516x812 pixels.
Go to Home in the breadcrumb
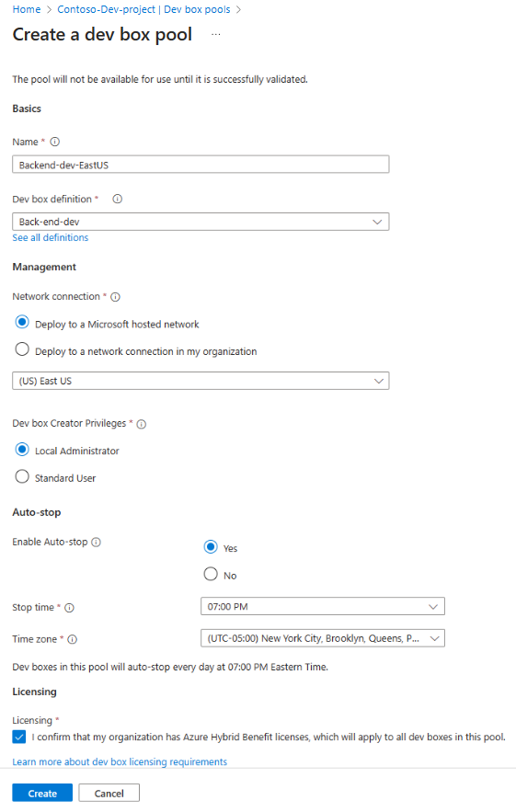(27, 9)
